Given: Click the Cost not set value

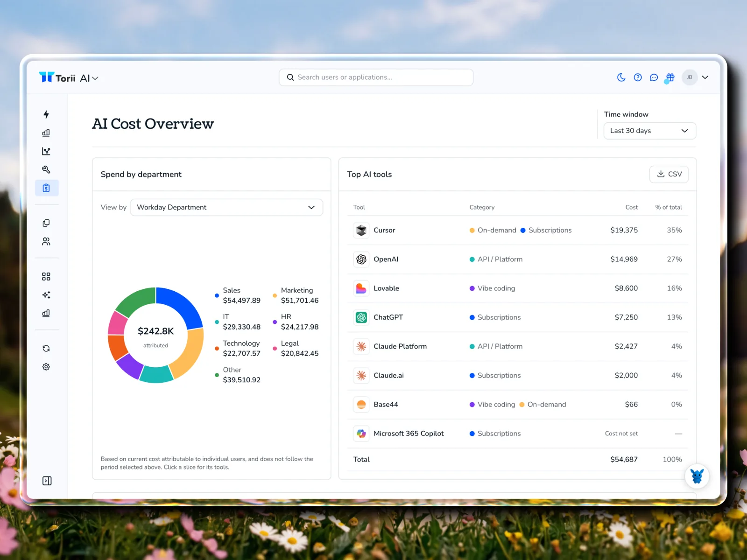Looking at the screenshot, I should coord(621,434).
